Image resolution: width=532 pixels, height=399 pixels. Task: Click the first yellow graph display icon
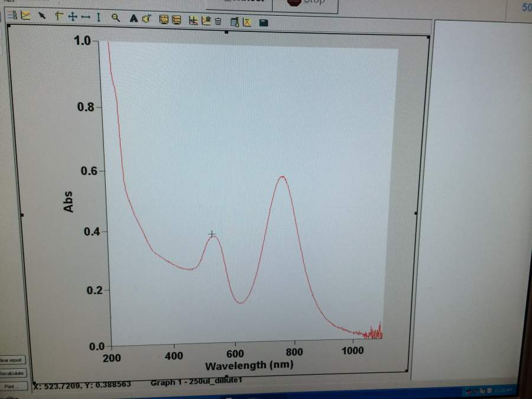click(164, 20)
